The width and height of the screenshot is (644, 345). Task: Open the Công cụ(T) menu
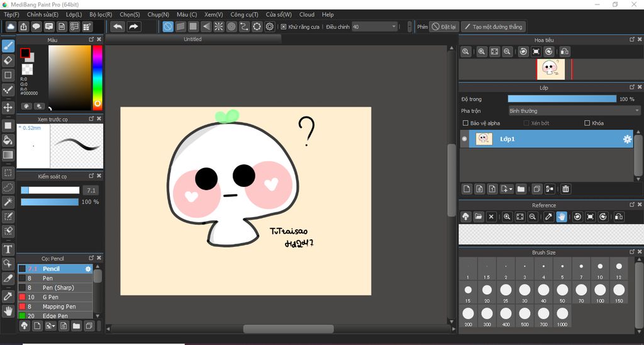point(245,14)
